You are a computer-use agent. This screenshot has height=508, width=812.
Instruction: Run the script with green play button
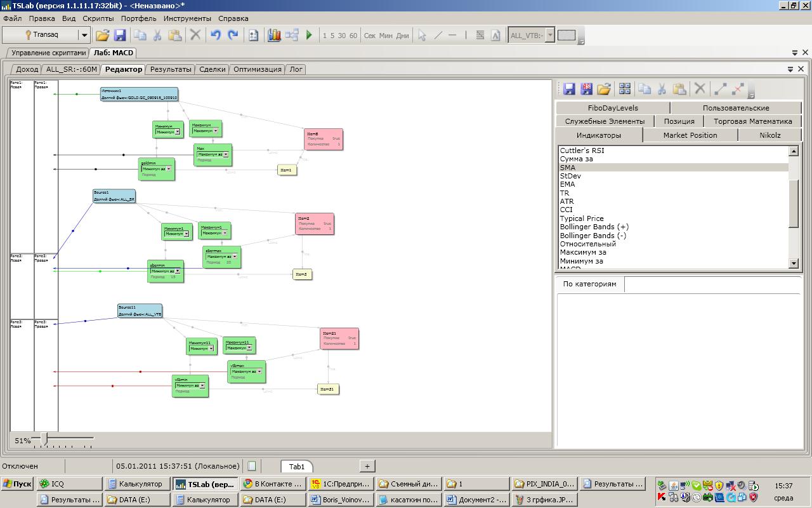309,36
